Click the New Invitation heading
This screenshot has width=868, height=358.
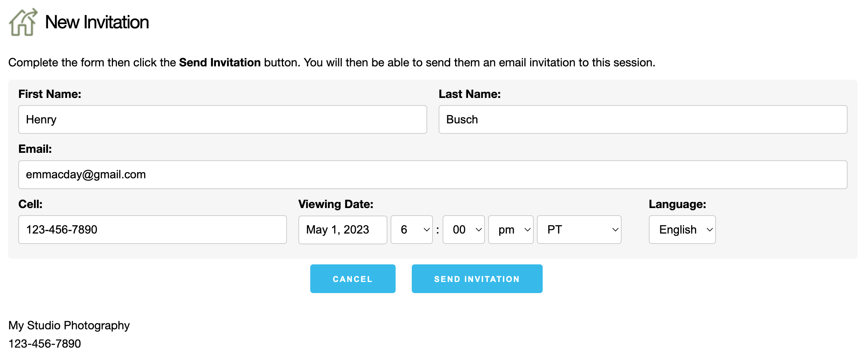(97, 22)
